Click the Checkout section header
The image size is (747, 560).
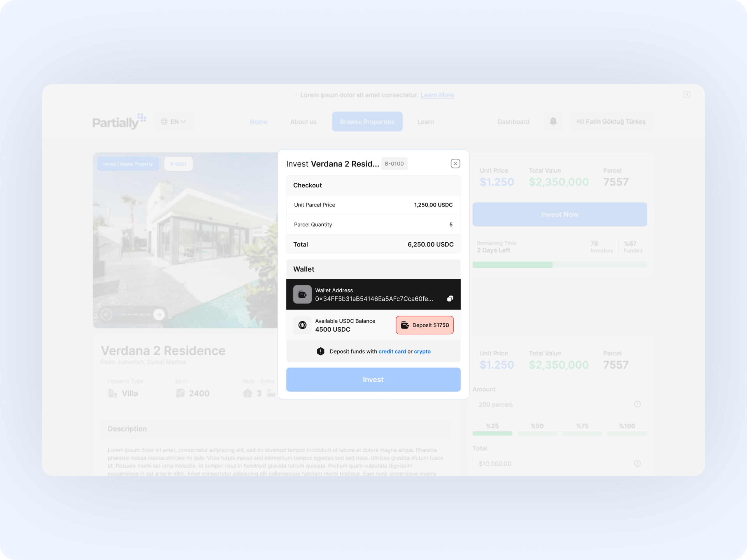tap(373, 185)
